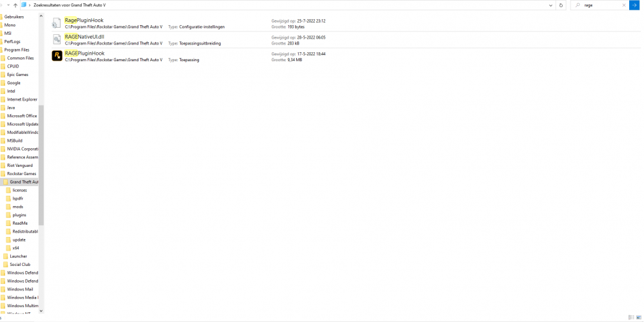
Task: Click the "Configuratie-instellingen" type text
Action: 202,26
